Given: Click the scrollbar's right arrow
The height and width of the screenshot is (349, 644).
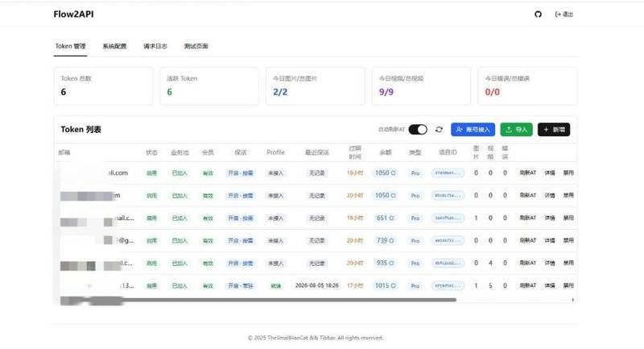Looking at the screenshot, I should 573,300.
